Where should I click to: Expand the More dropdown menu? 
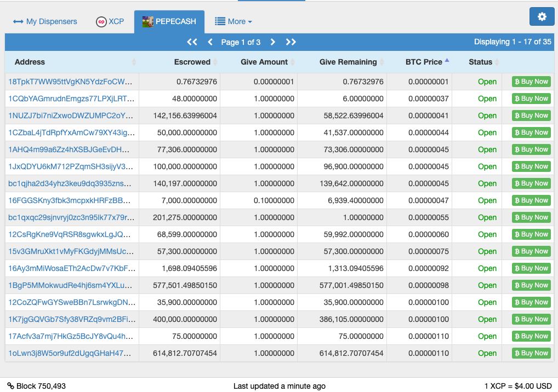(234, 22)
